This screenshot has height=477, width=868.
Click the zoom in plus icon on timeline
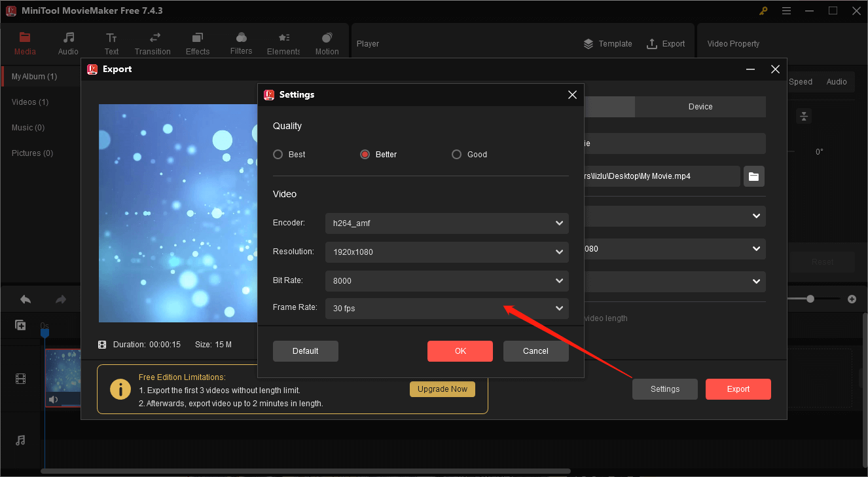click(x=852, y=299)
